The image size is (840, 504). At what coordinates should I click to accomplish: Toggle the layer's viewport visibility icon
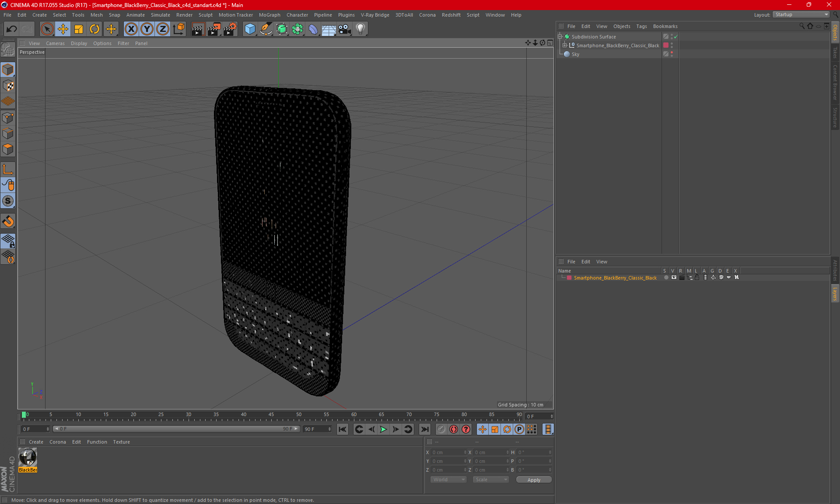pos(674,277)
